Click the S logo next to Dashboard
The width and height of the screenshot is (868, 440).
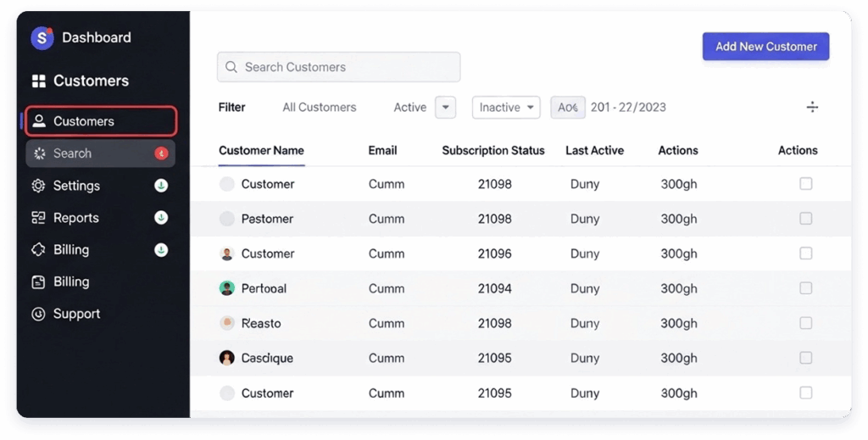(42, 37)
